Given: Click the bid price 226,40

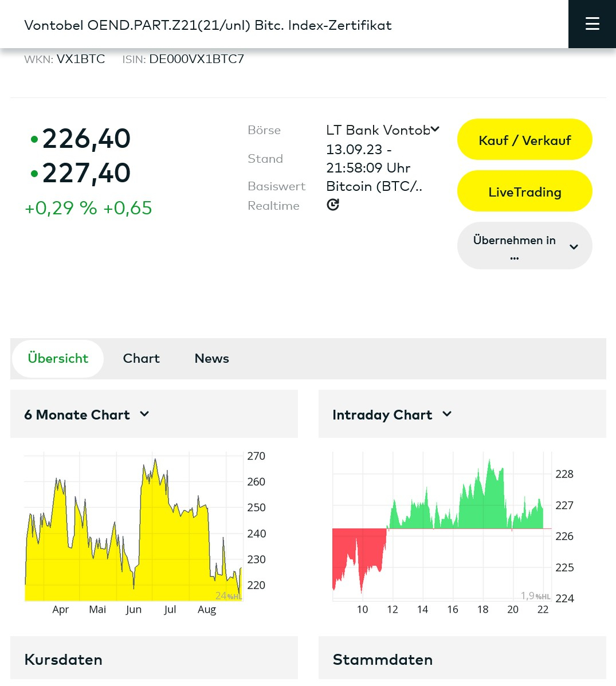Looking at the screenshot, I should click(86, 139).
